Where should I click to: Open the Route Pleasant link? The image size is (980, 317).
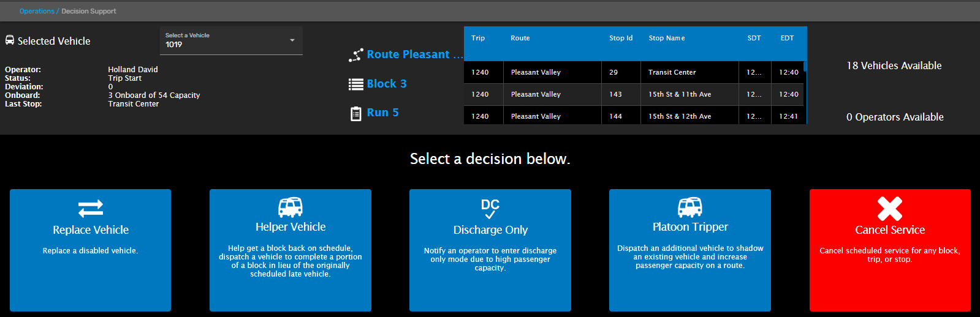pyautogui.click(x=415, y=54)
